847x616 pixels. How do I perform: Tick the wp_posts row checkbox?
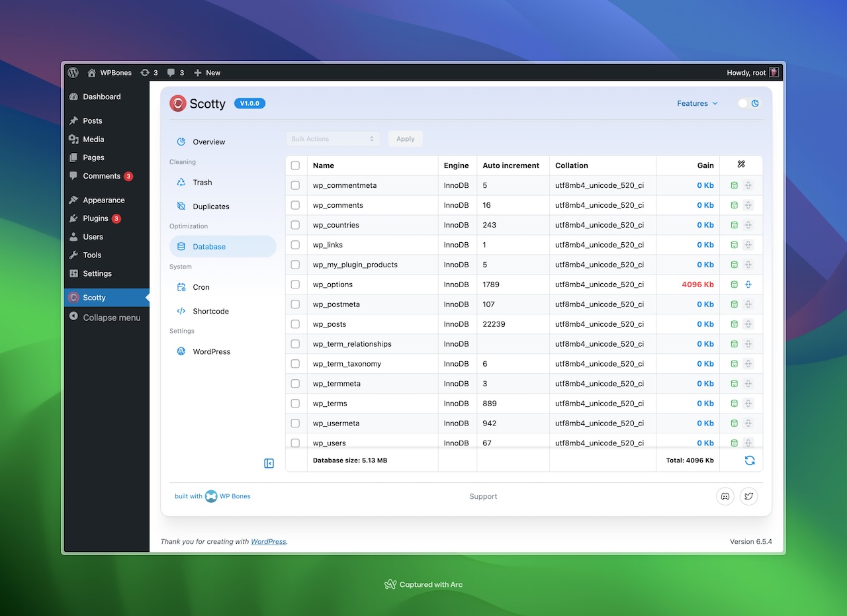(x=295, y=324)
